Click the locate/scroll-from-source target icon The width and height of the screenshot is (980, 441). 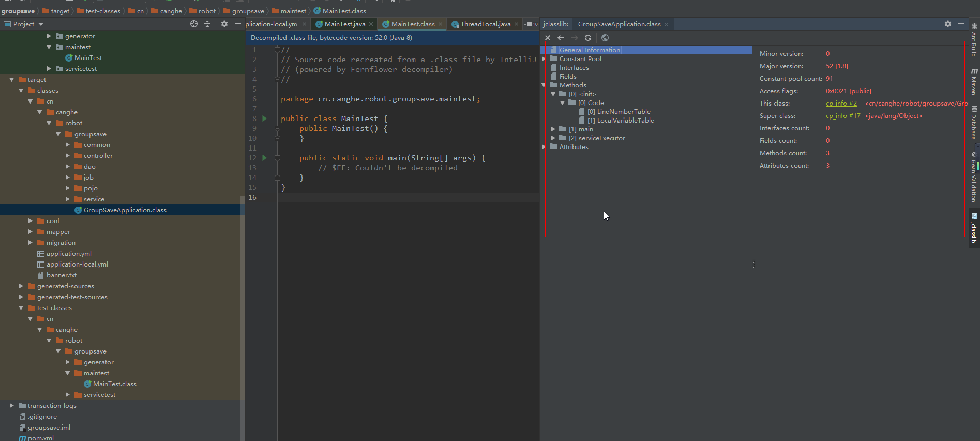tap(194, 24)
